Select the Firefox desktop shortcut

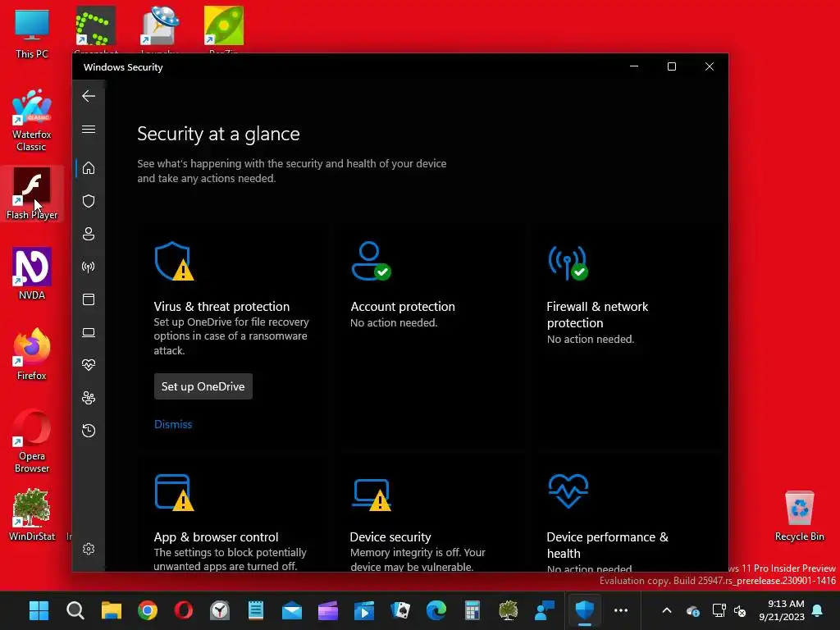point(32,354)
